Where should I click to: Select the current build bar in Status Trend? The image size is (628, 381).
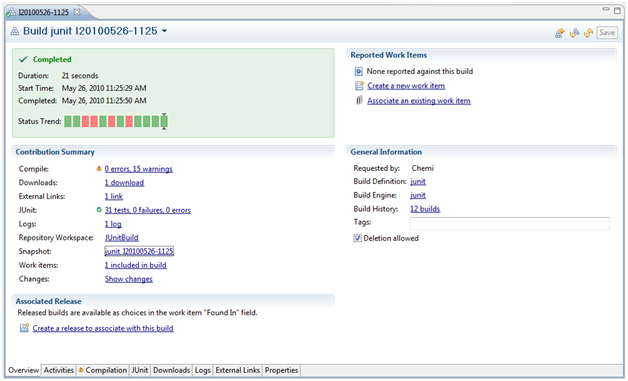[x=164, y=121]
